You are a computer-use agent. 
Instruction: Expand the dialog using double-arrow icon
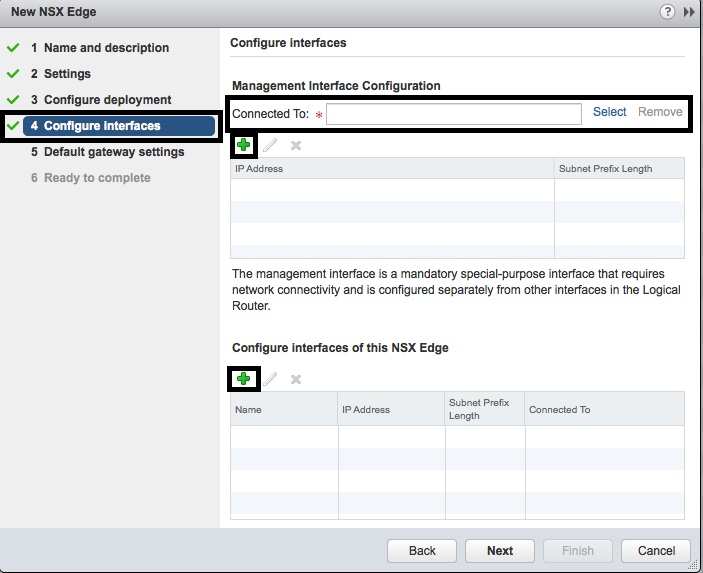click(689, 12)
